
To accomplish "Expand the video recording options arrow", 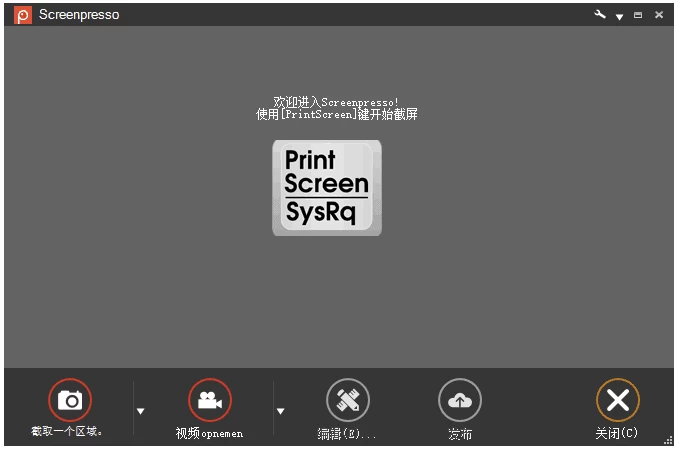I will (x=280, y=410).
